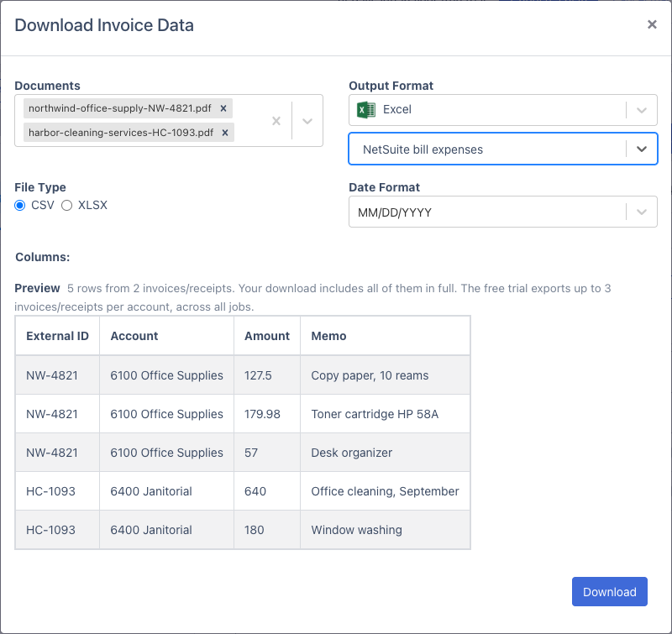
Task: Click the File Type label
Action: 40,187
